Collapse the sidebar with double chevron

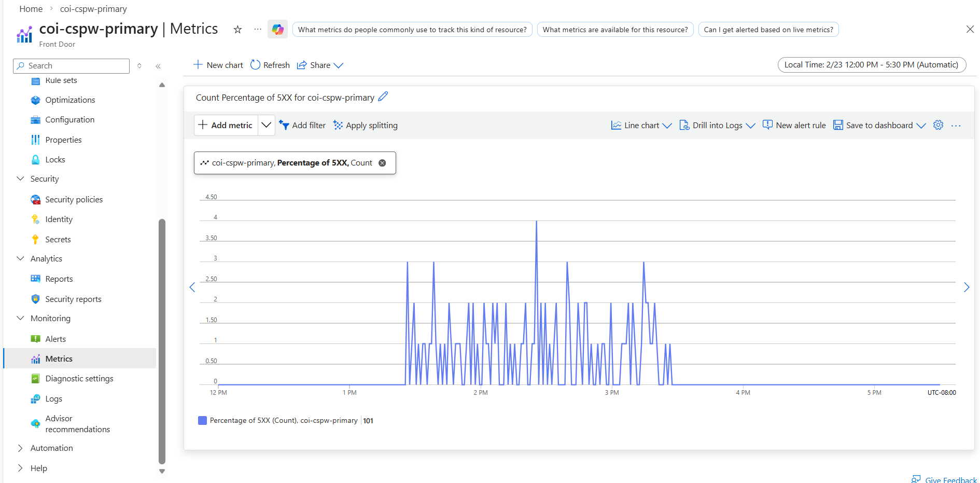coord(158,66)
